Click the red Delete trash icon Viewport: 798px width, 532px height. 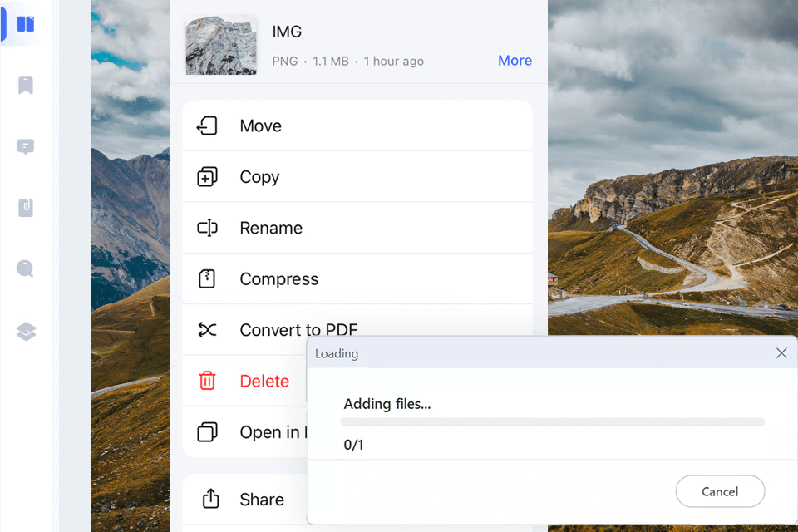(x=207, y=381)
